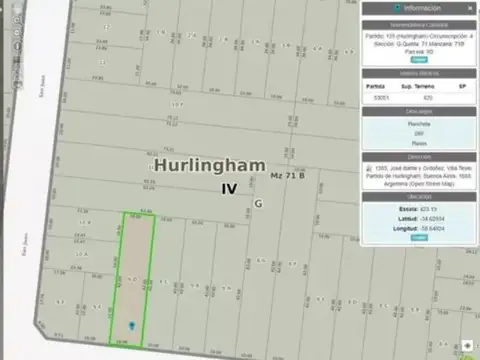480x360 pixels.
Task: Click the zoom in map control
Action: [x=16, y=20]
